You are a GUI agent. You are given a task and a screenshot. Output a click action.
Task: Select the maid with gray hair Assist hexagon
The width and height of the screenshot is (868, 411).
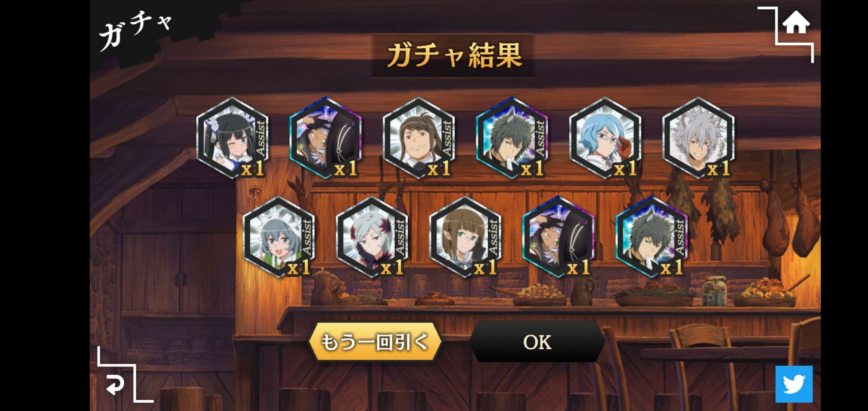point(279,237)
